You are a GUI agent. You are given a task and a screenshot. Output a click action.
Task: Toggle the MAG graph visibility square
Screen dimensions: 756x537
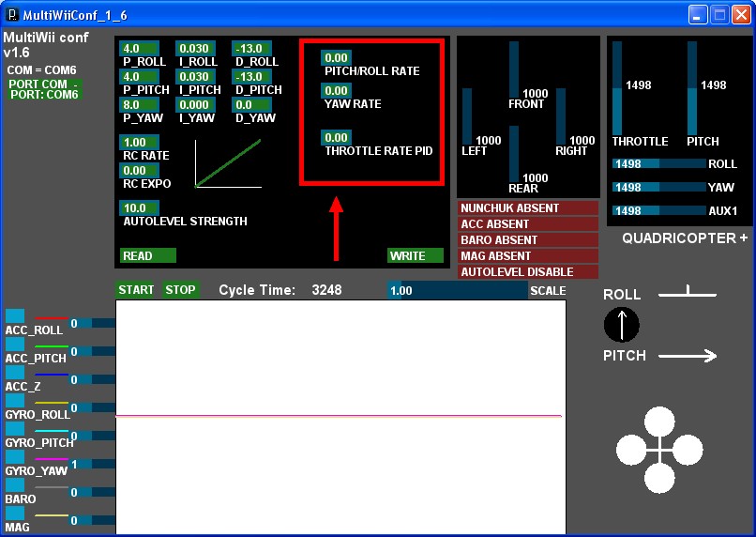15,513
